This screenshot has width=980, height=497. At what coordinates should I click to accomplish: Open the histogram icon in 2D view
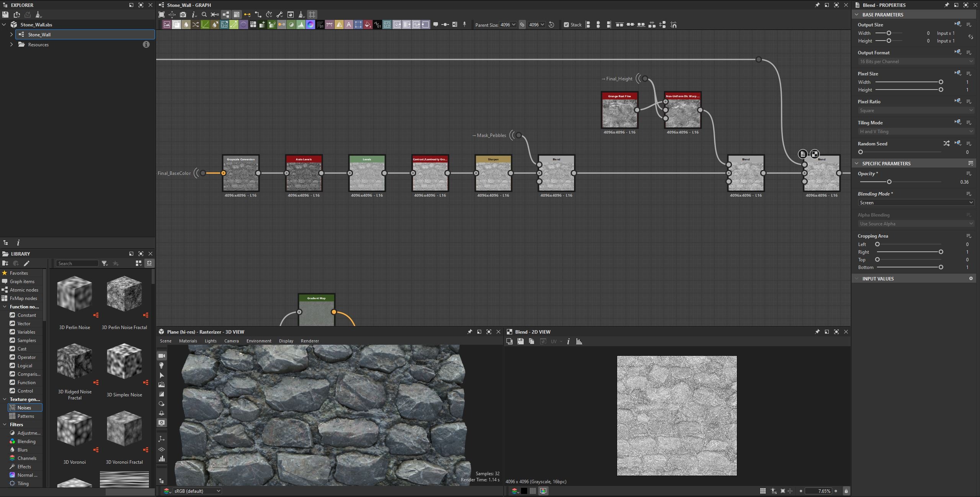pos(579,341)
